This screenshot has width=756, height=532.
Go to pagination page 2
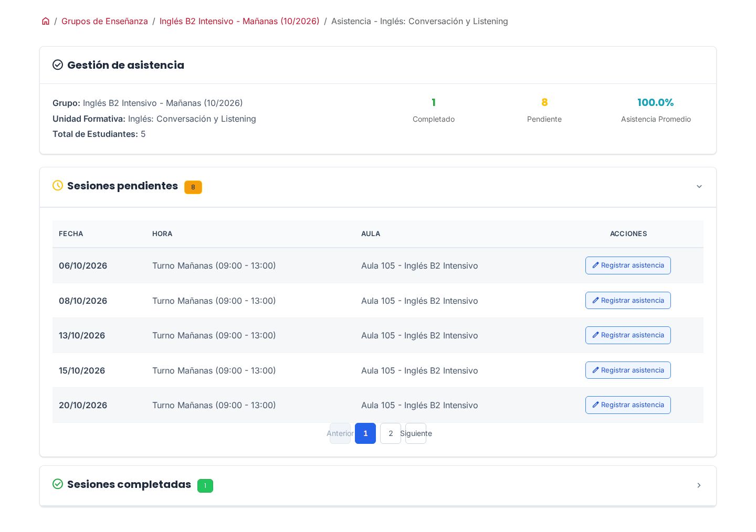tap(391, 433)
